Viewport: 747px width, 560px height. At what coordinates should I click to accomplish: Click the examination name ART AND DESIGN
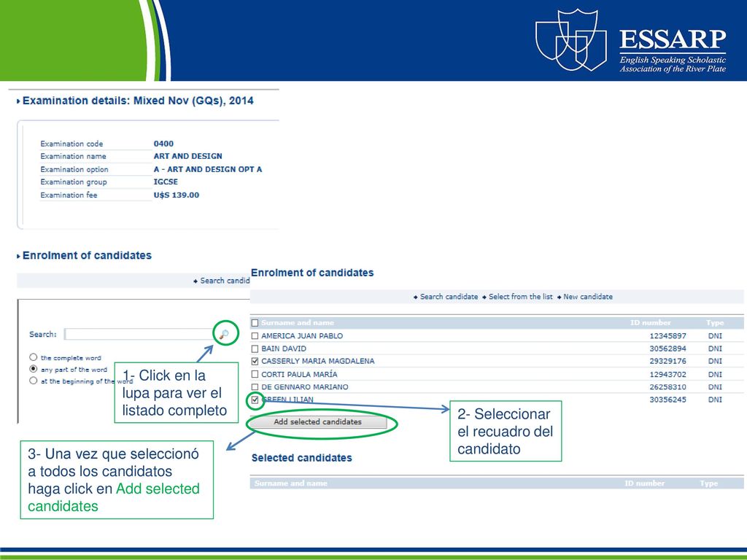[187, 156]
